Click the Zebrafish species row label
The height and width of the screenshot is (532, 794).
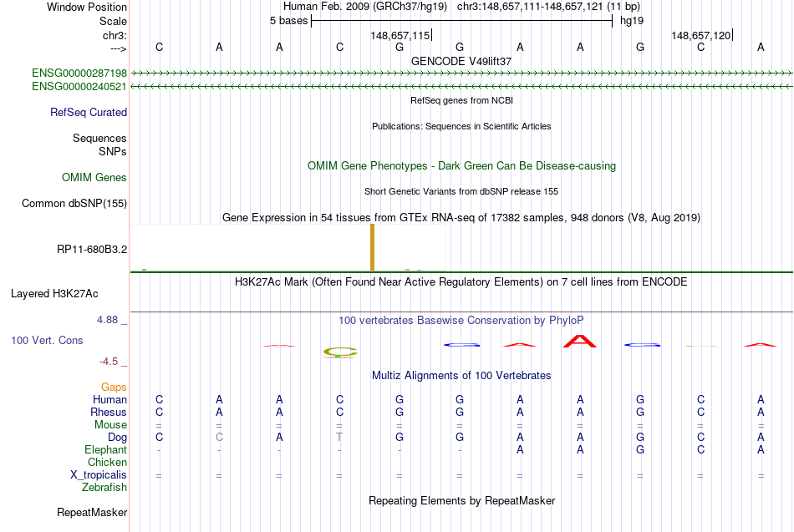(104, 488)
